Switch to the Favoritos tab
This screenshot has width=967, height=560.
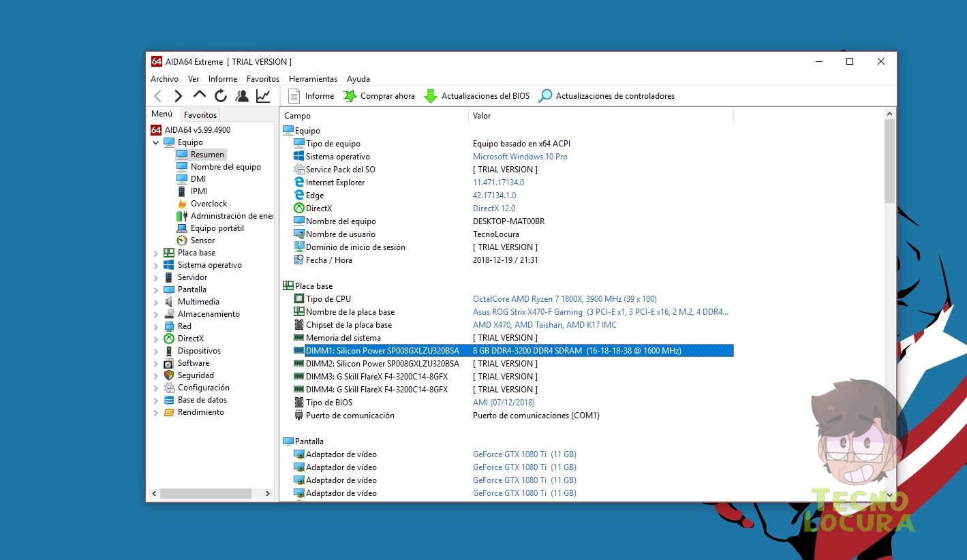[200, 115]
